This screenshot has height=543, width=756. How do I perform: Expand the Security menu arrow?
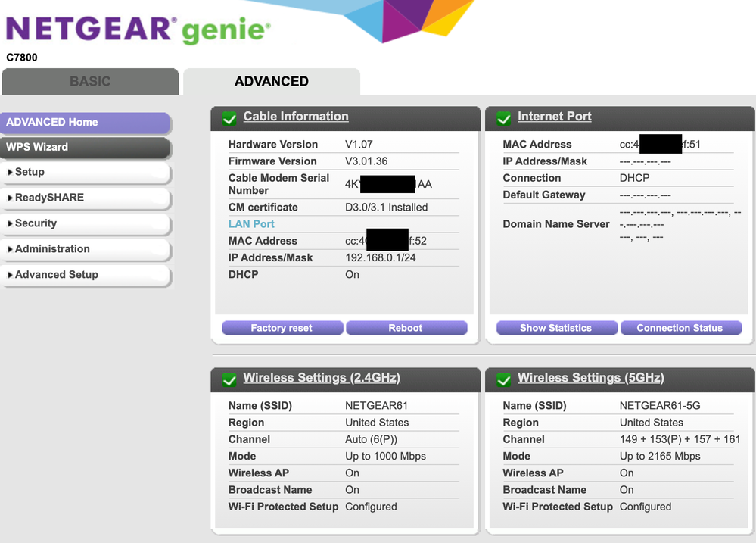tap(10, 223)
